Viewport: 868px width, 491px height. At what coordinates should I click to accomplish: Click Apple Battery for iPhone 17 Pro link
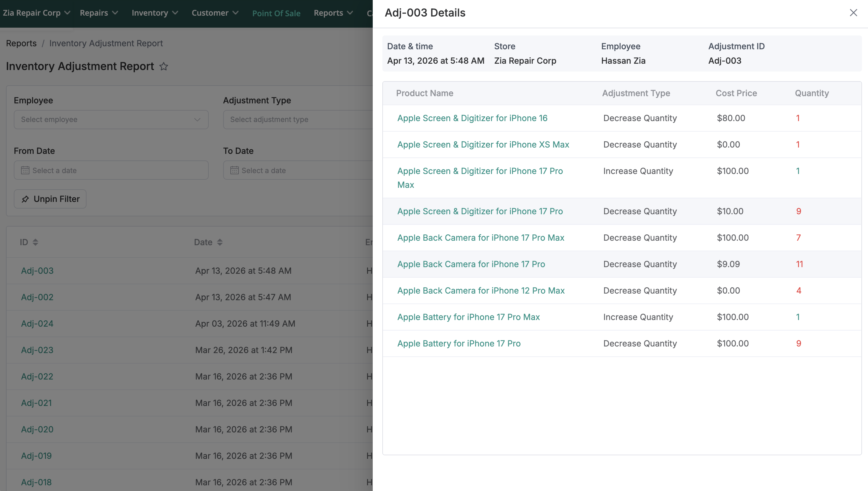click(x=459, y=343)
